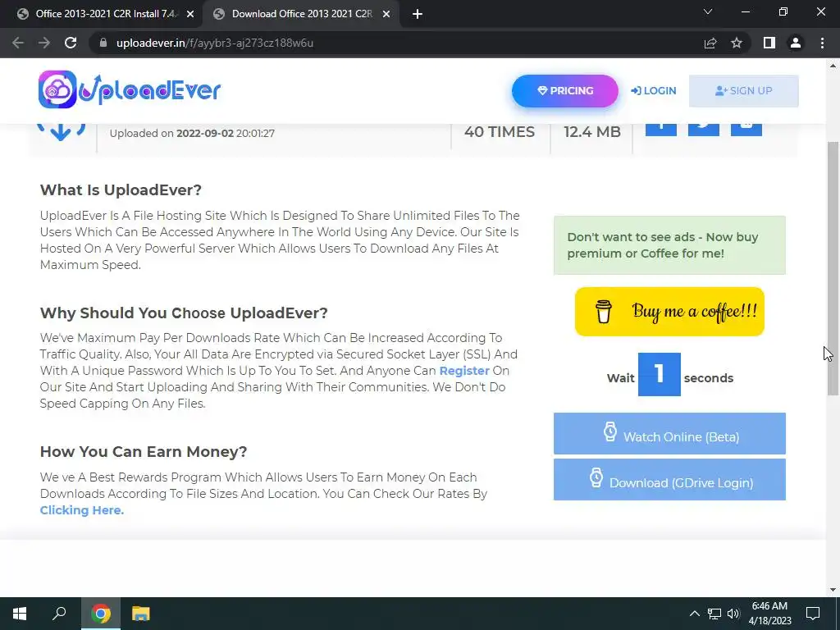The width and height of the screenshot is (840, 630).
Task: Toggle the browser side panel icon
Action: coord(769,43)
